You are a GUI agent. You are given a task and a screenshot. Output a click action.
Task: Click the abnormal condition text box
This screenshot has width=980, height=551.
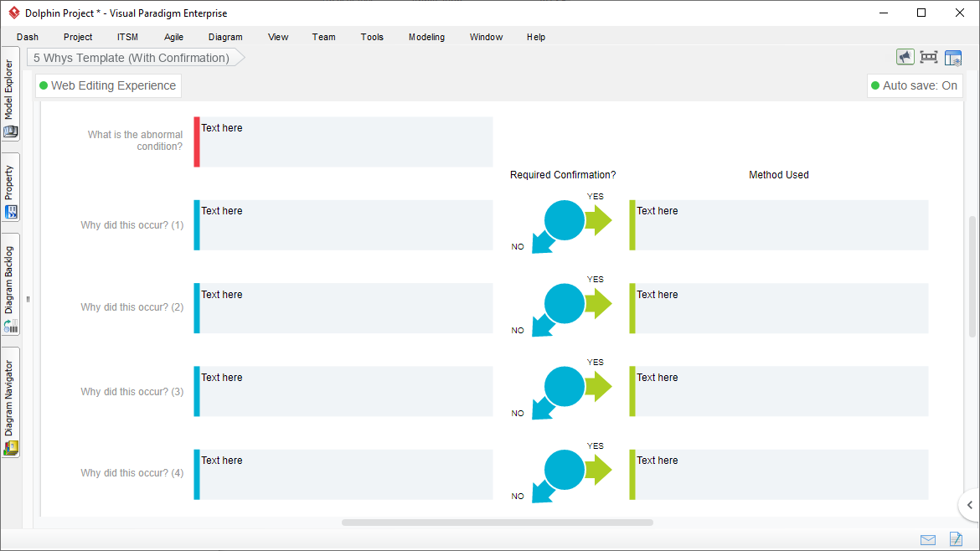(343, 142)
